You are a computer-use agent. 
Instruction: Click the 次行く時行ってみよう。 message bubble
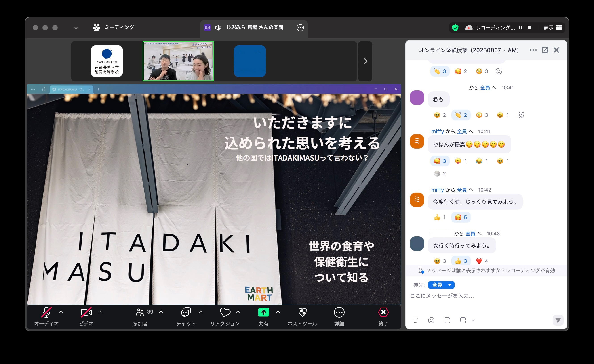(x=462, y=246)
